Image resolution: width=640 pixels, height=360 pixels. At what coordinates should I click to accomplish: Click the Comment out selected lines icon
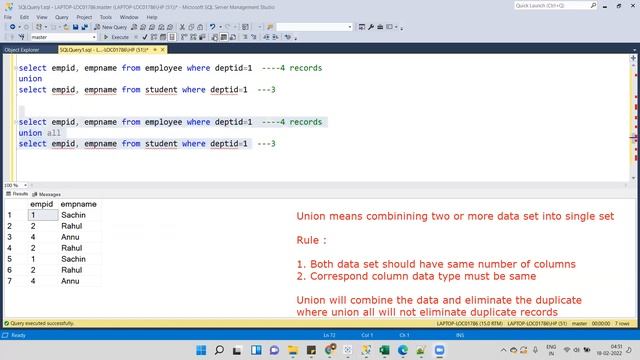click(245, 37)
